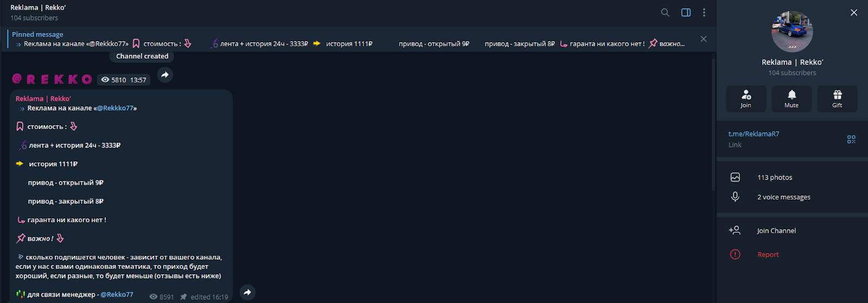Click the 'привод - закрытый 8₽' line
This screenshot has height=303, width=868.
tap(66, 201)
